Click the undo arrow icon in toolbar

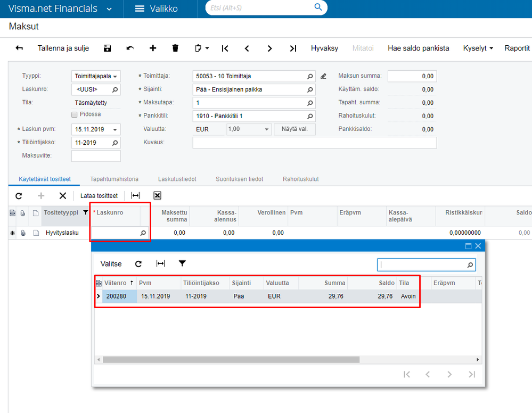pyautogui.click(x=130, y=48)
